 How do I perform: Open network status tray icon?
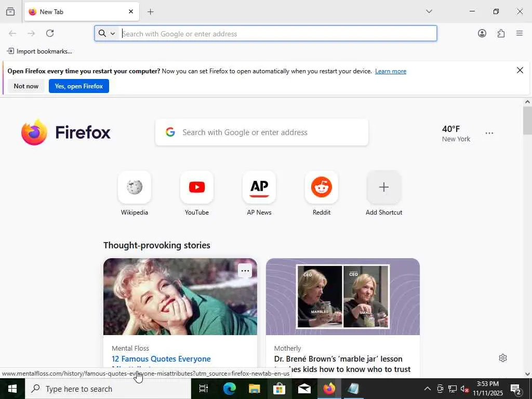coord(453,389)
